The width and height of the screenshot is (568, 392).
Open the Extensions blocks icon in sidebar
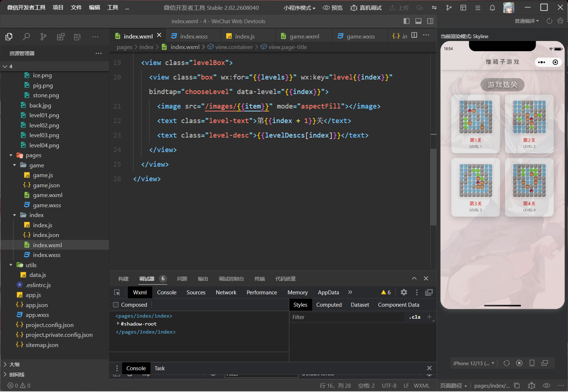(x=61, y=36)
